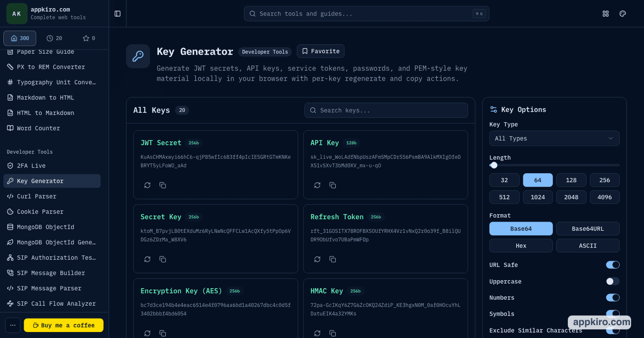Image resolution: width=644 pixels, height=338 pixels.
Task: Toggle the Numbers switch
Action: (x=613, y=298)
